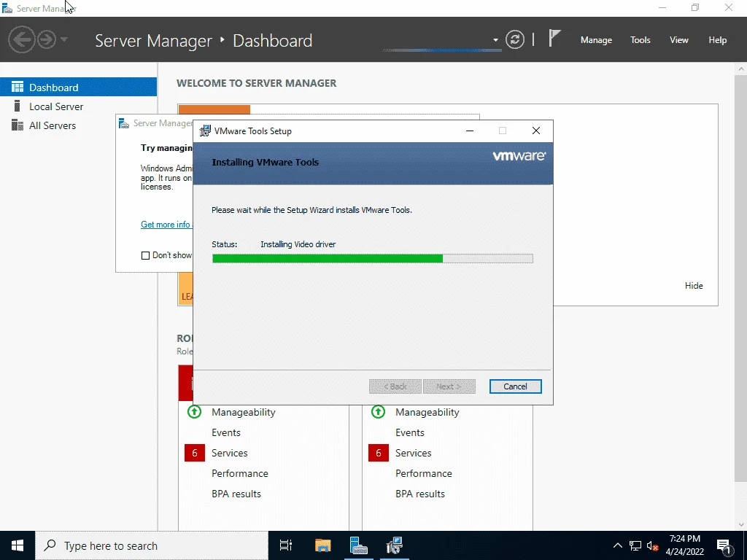Screen dimensions: 747x560
Task: Open the notifications flag
Action: click(554, 38)
